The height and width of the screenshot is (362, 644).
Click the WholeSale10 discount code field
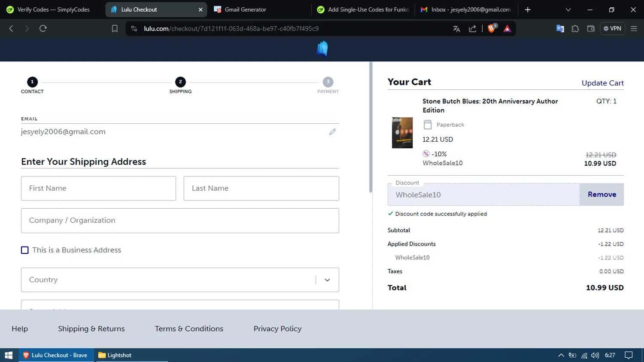pyautogui.click(x=484, y=195)
